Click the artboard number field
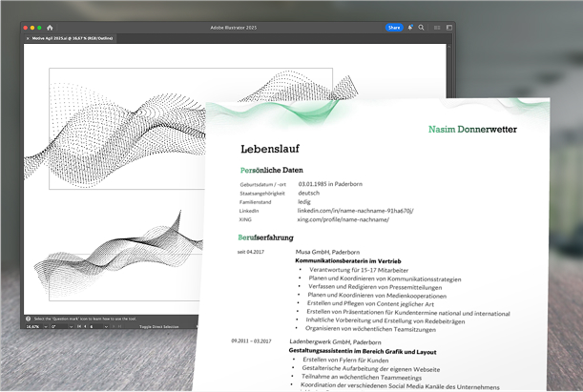583x392 pixels. (96, 326)
